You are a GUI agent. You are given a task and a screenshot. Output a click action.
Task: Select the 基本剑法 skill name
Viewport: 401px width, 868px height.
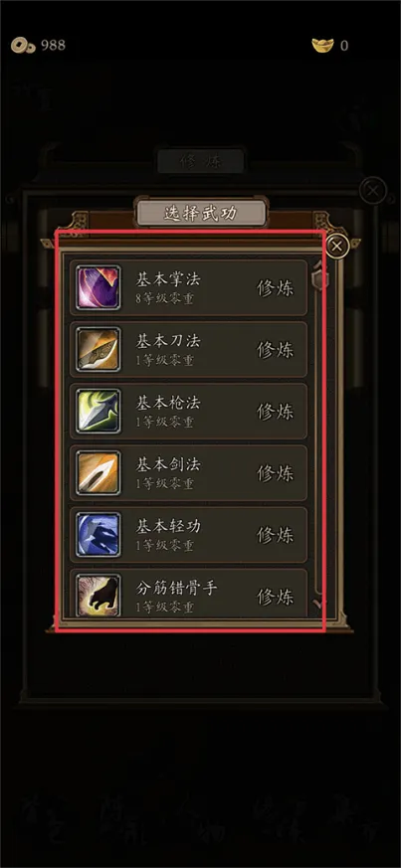pyautogui.click(x=168, y=464)
